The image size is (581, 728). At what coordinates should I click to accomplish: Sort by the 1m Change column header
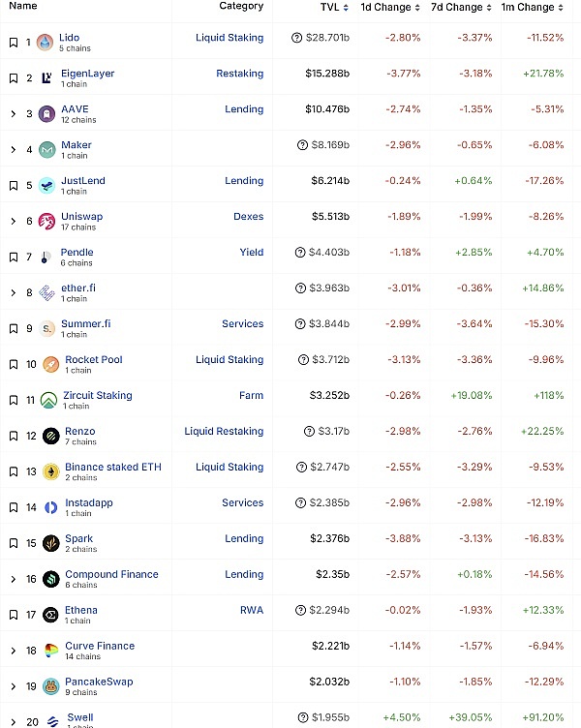coord(532,7)
